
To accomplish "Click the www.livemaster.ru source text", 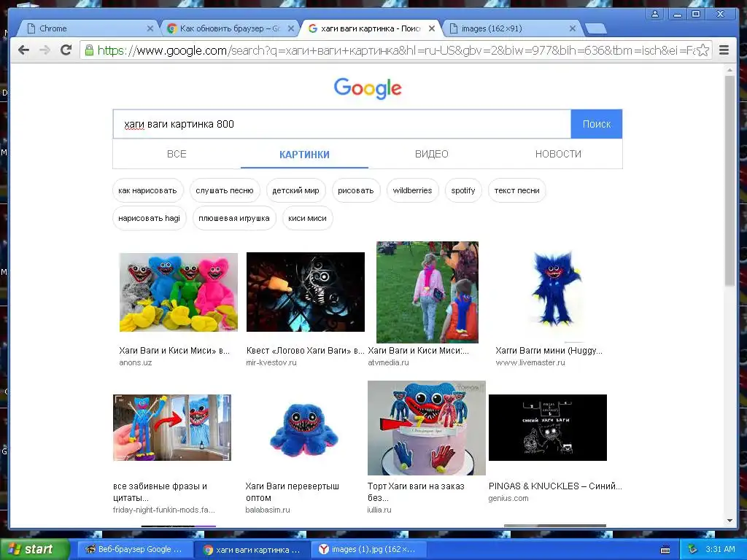I will point(530,362).
